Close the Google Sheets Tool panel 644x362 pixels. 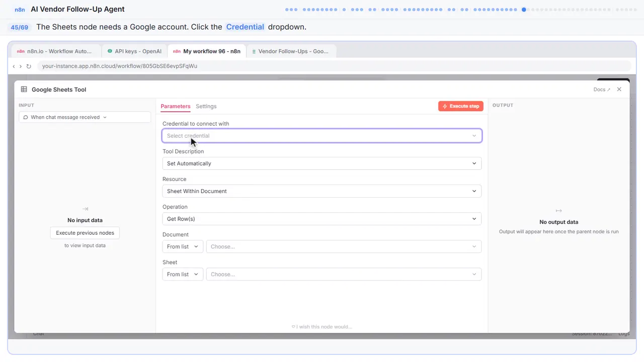pyautogui.click(x=619, y=89)
